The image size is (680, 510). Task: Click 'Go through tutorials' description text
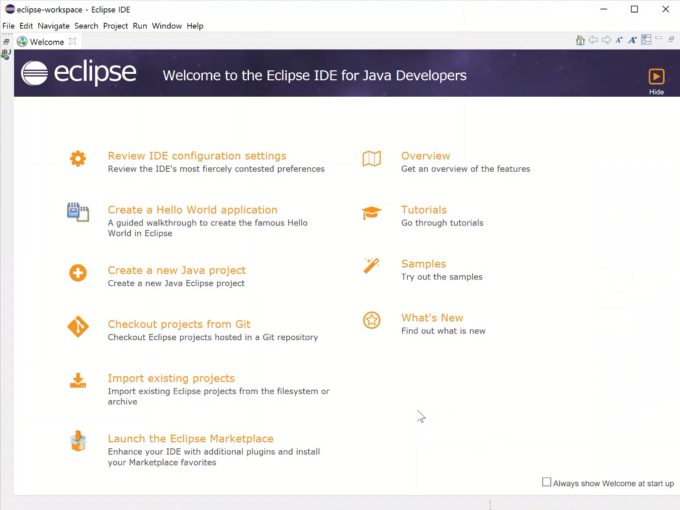(x=442, y=223)
